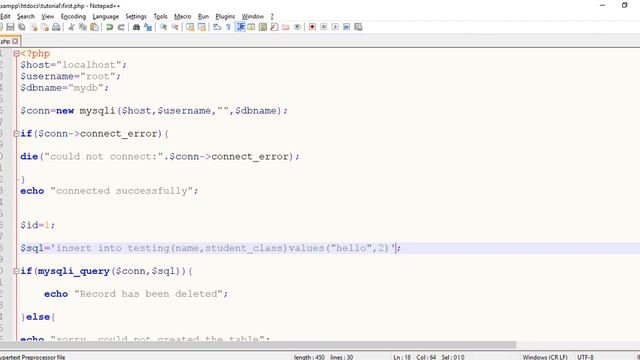Screen dimensions: 640x360
Task: Open the Plugins menu
Action: click(225, 16)
